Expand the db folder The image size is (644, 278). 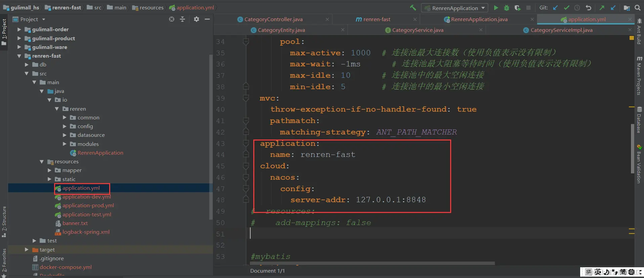[x=27, y=65]
